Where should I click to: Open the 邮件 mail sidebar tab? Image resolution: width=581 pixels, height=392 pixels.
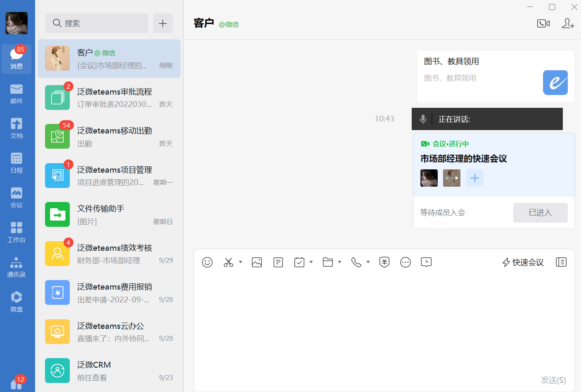click(17, 94)
